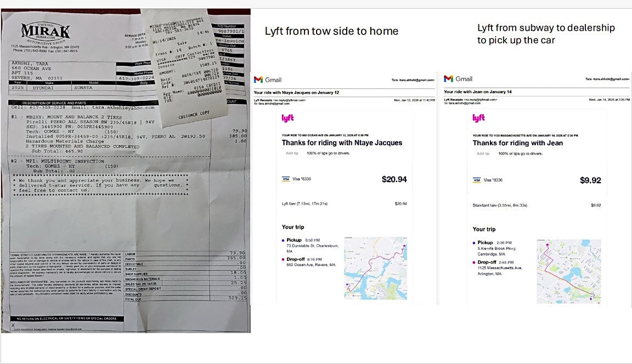Screen dimensions: 632x364
Task: Click the Visa card icon beside $9.92
Action: click(476, 180)
